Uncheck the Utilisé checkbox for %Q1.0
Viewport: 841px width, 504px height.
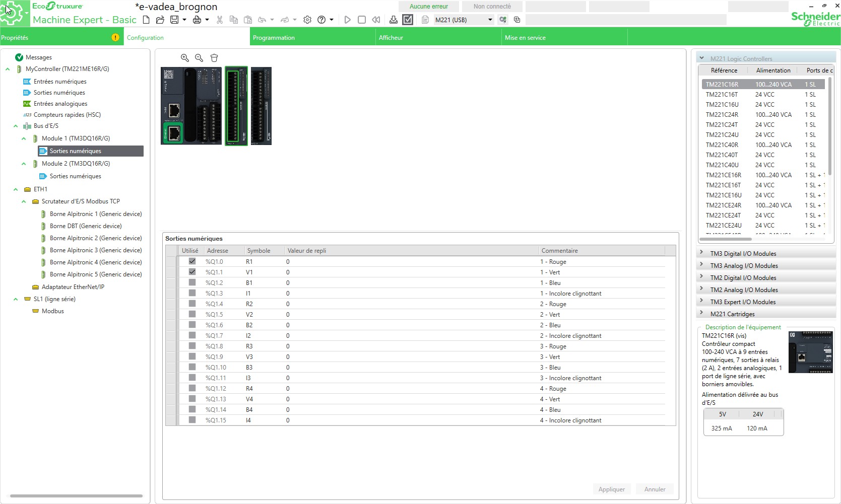[x=192, y=261]
